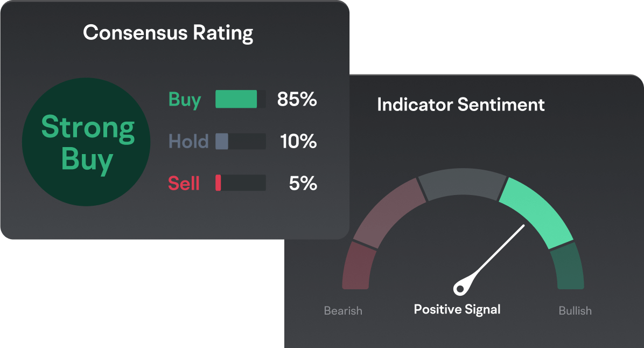Click the Sell rating label
The height and width of the screenshot is (348, 644).
[x=184, y=184]
